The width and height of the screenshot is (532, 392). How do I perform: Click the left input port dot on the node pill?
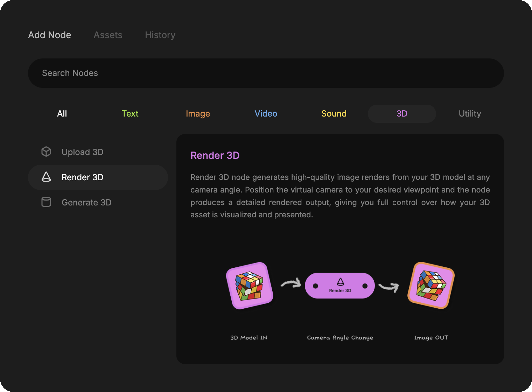click(x=315, y=286)
